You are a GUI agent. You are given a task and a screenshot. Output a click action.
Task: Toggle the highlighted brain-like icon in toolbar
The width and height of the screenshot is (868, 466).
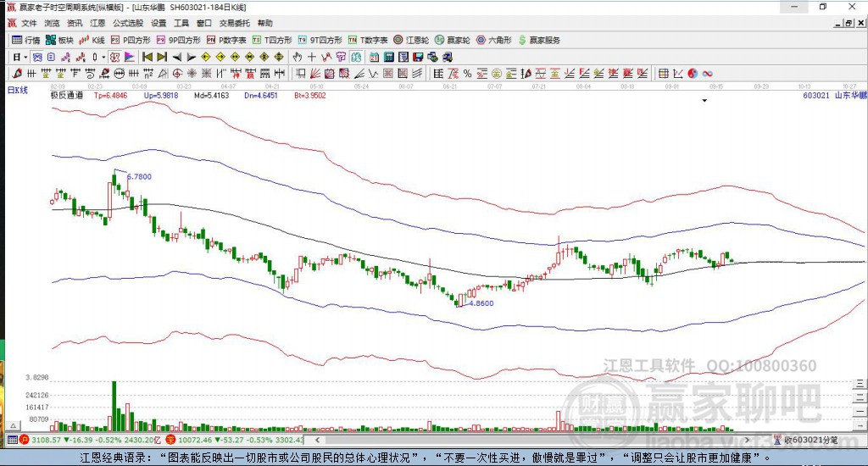(x=356, y=57)
